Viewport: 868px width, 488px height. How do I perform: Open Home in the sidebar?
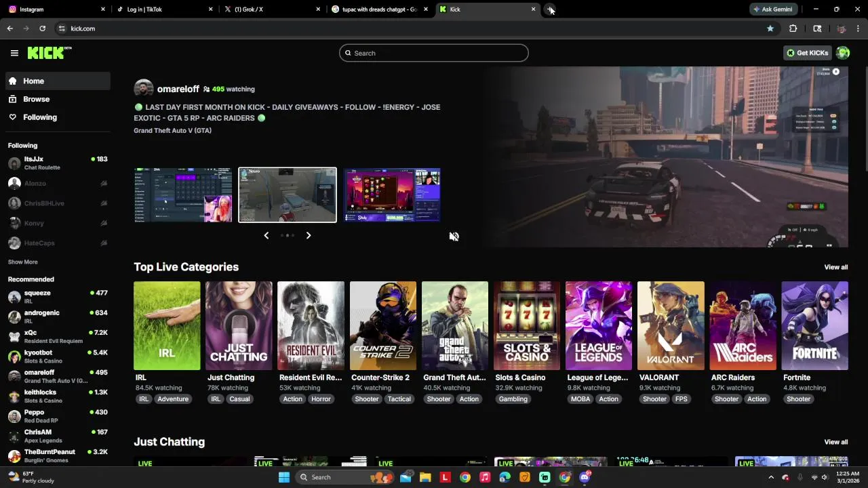tap(58, 81)
